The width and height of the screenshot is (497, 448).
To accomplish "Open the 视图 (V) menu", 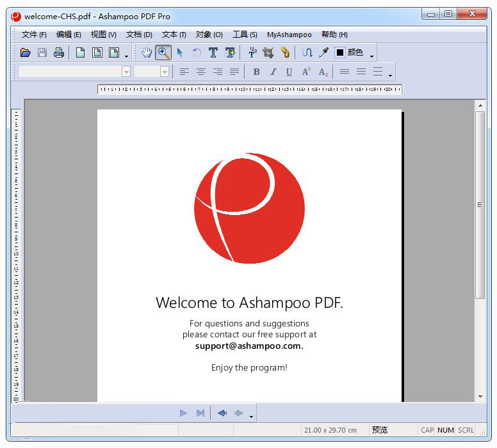I will pyautogui.click(x=103, y=35).
